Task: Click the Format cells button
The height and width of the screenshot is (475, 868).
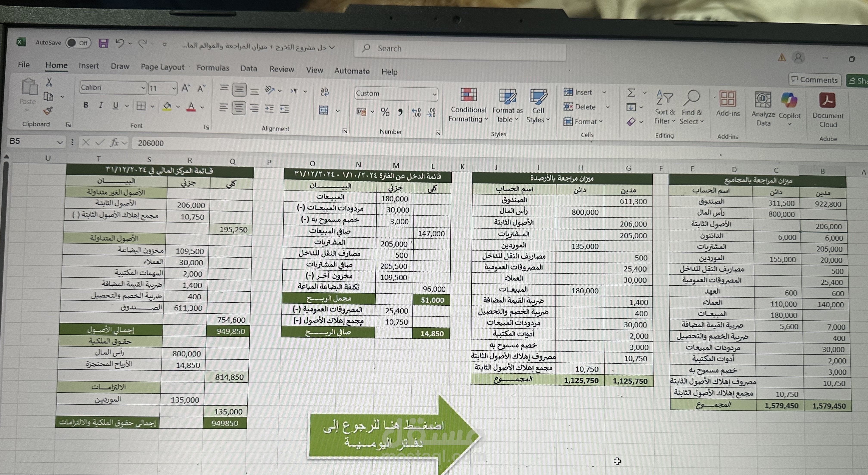Action: click(x=583, y=122)
